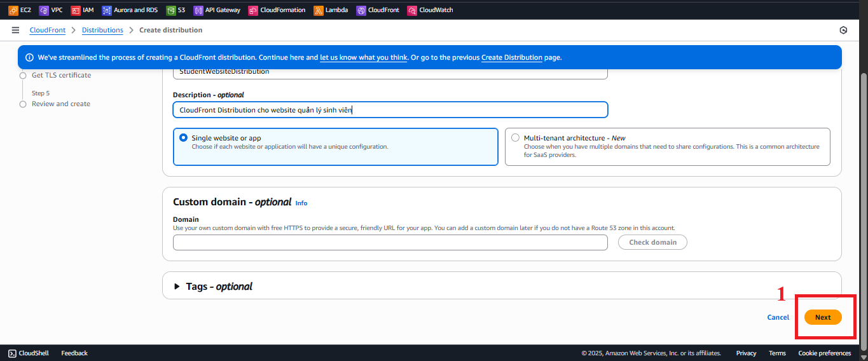
Task: Open the VPC service shortcut icon
Action: (44, 10)
